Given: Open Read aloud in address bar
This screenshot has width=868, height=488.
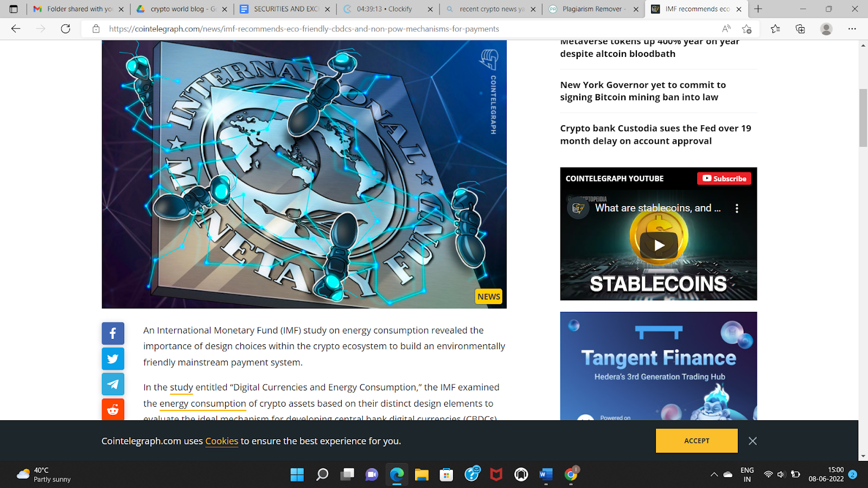Looking at the screenshot, I should coord(726,29).
